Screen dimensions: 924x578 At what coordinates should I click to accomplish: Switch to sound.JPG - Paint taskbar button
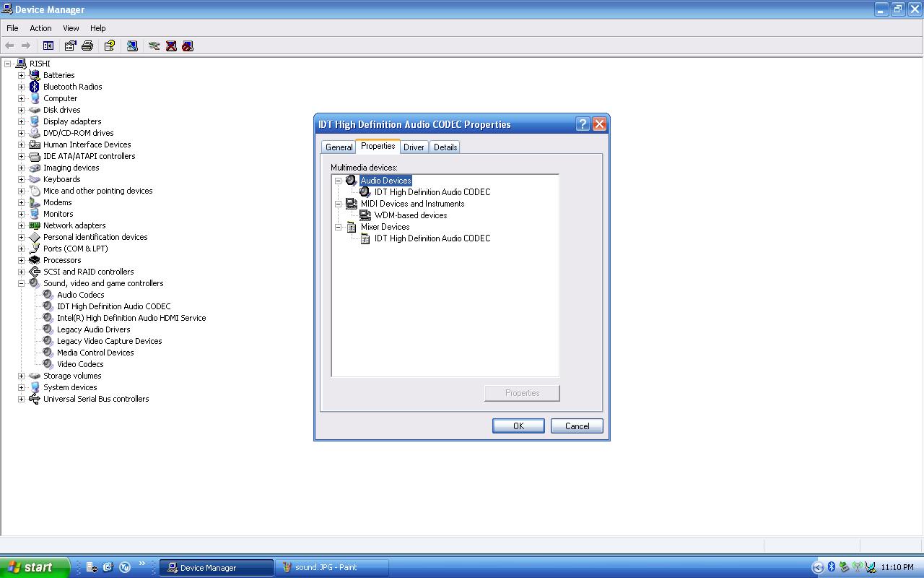332,567
